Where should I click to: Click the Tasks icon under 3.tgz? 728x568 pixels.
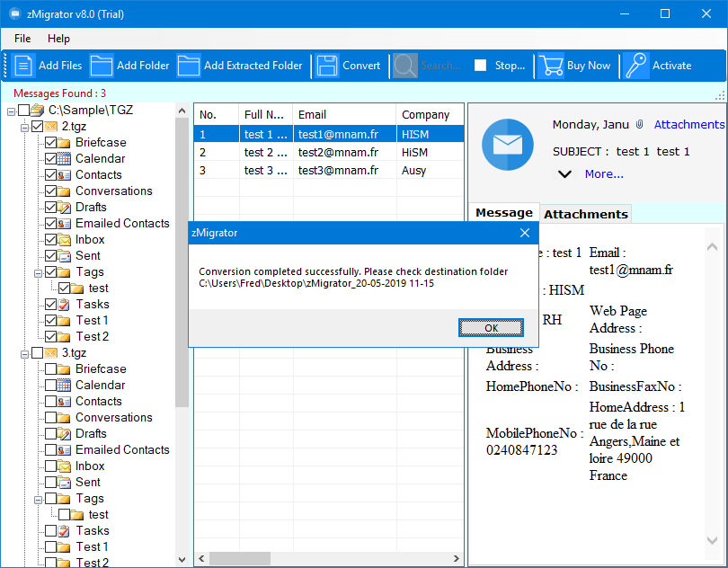coord(64,531)
